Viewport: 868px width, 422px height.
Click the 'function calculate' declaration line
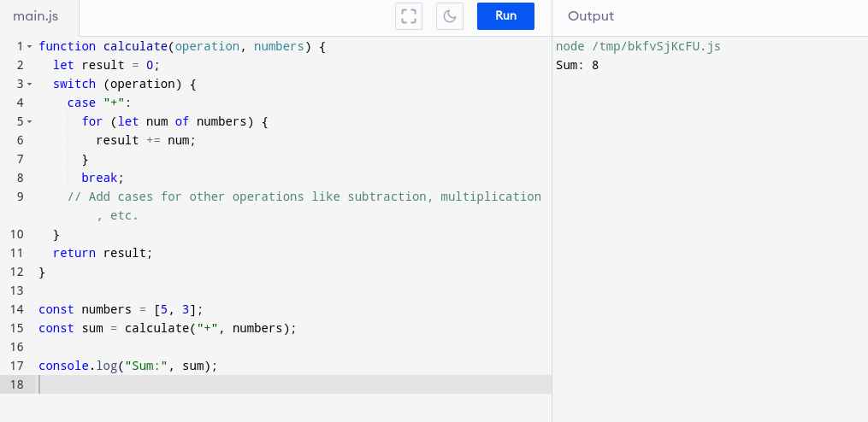tap(182, 46)
